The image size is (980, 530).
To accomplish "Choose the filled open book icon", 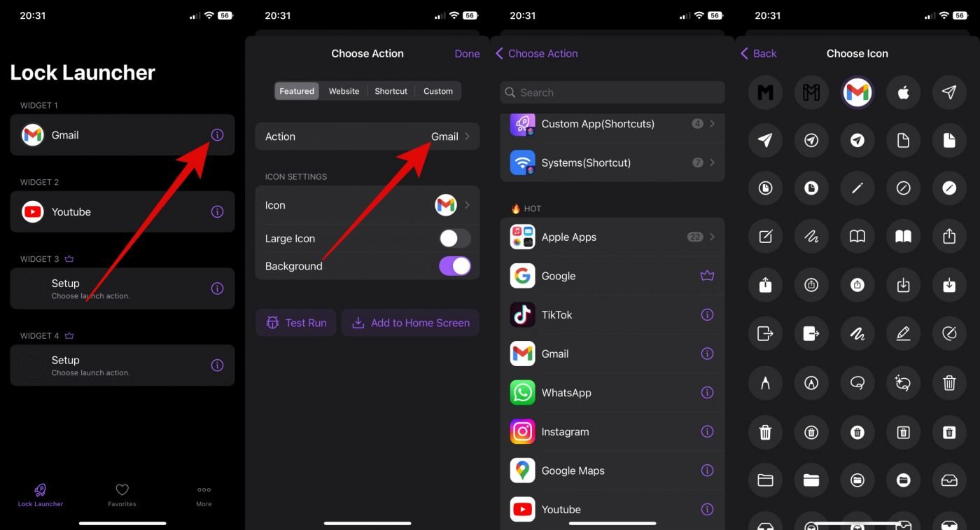I will (x=903, y=237).
